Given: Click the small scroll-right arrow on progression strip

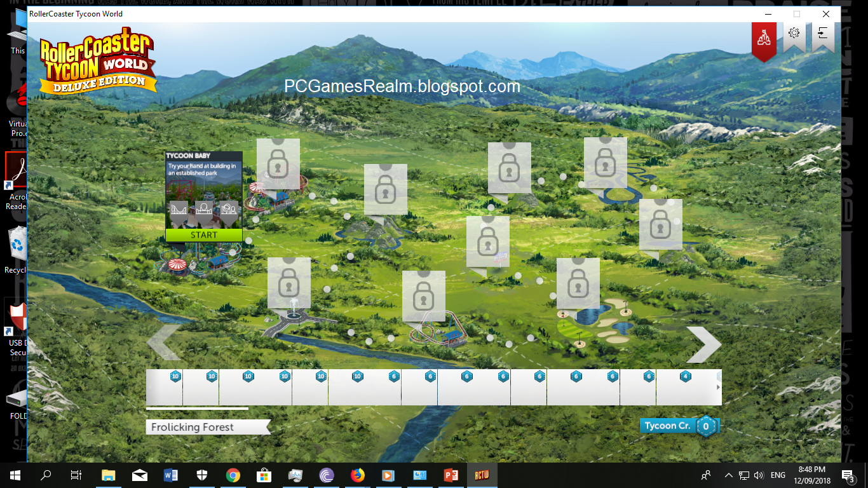Looking at the screenshot, I should (x=719, y=387).
